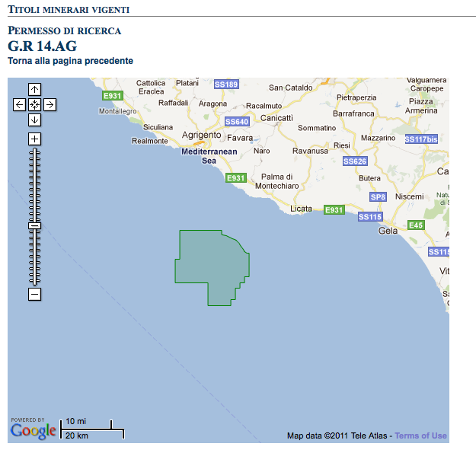This screenshot has height=453, width=476.
Task: Click the center map reset button
Action: pos(34,104)
